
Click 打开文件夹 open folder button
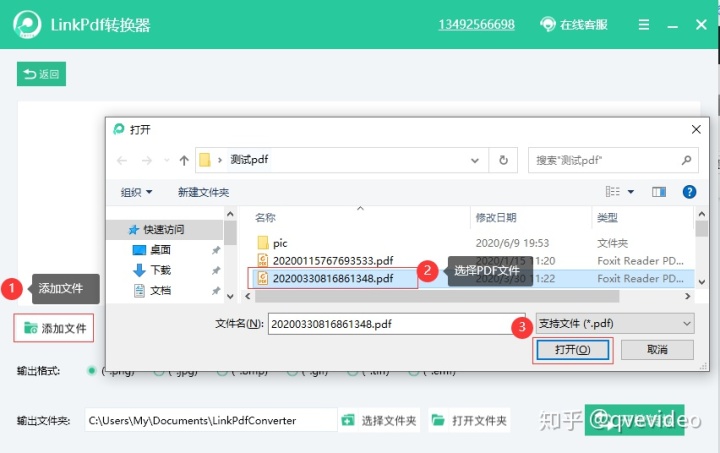tap(469, 420)
